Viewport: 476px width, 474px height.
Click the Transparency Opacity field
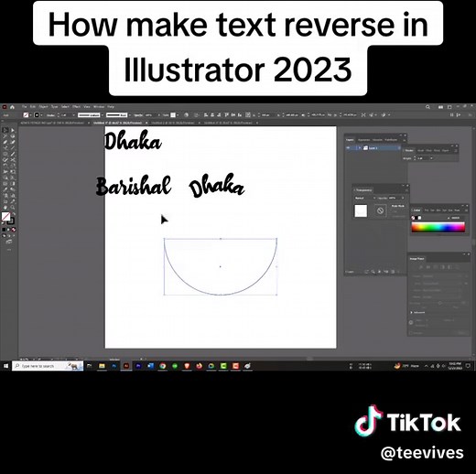tap(395, 198)
